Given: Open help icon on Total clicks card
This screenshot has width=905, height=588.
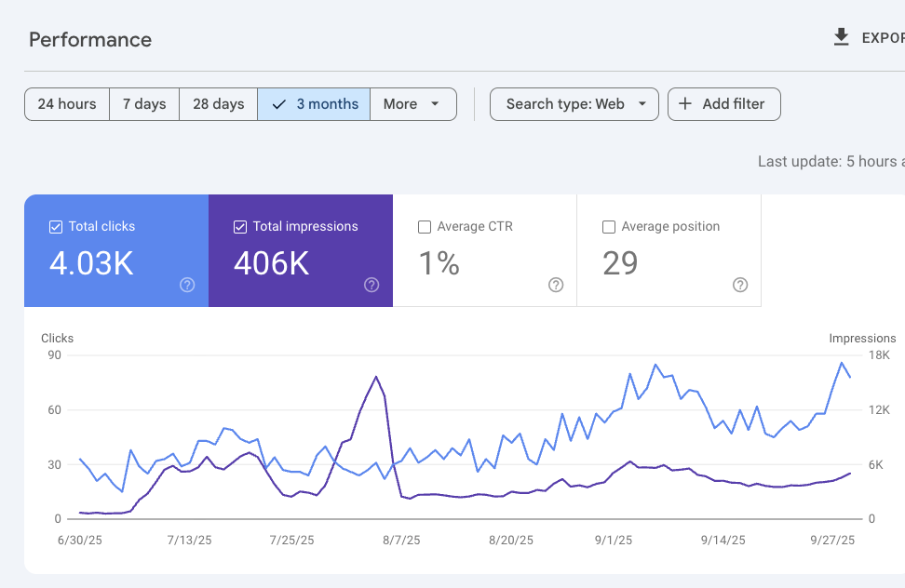Looking at the screenshot, I should pyautogui.click(x=187, y=286).
